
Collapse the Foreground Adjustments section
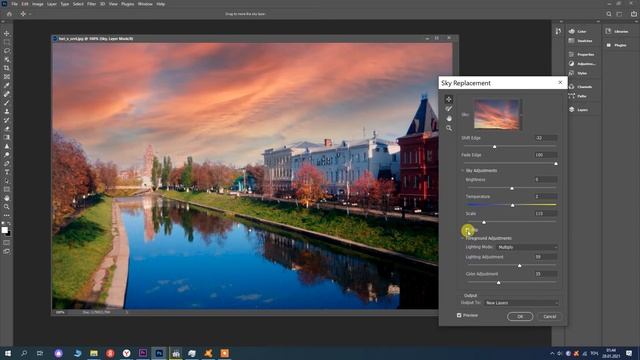click(x=462, y=238)
